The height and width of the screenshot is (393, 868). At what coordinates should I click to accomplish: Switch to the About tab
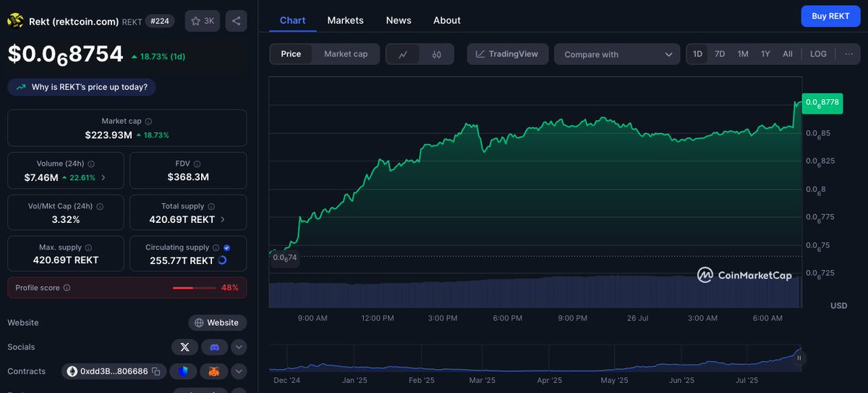(447, 20)
